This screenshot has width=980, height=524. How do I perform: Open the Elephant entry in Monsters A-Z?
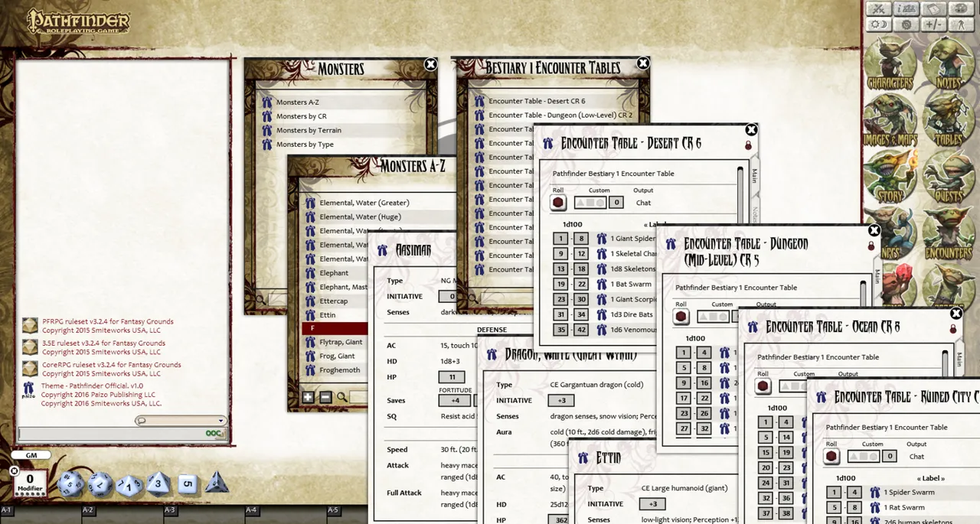coord(334,272)
